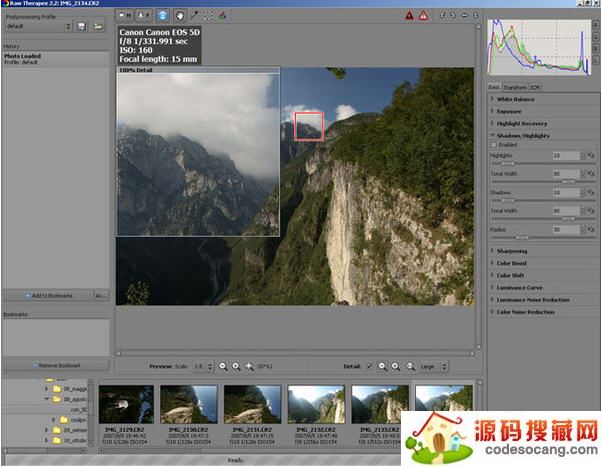
Task: Click the Remove Bookmark button
Action: pyautogui.click(x=55, y=366)
